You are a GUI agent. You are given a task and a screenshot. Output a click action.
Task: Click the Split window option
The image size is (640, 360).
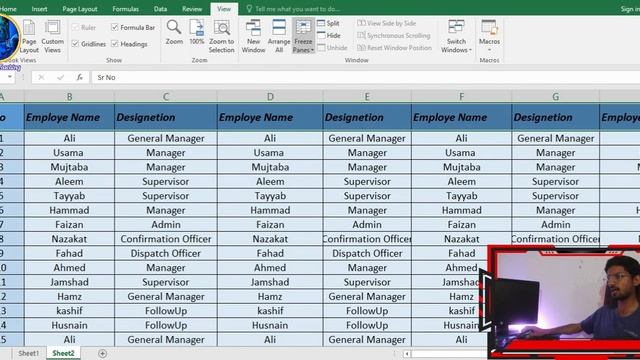pyautogui.click(x=329, y=24)
